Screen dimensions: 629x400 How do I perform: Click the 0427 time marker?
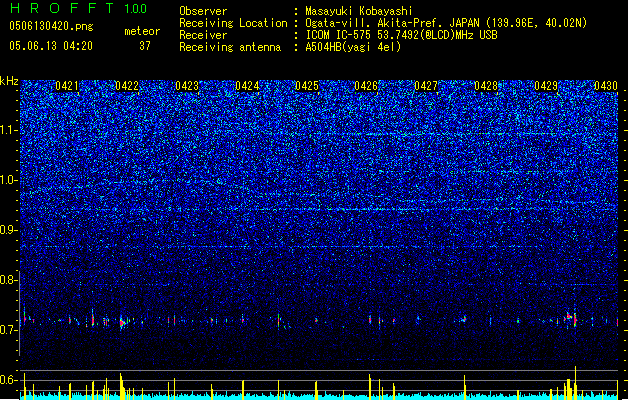tap(426, 86)
